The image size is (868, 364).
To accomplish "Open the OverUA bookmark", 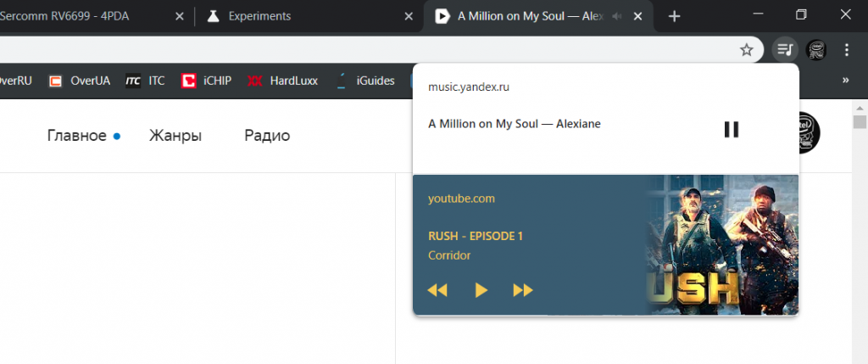I will (80, 81).
